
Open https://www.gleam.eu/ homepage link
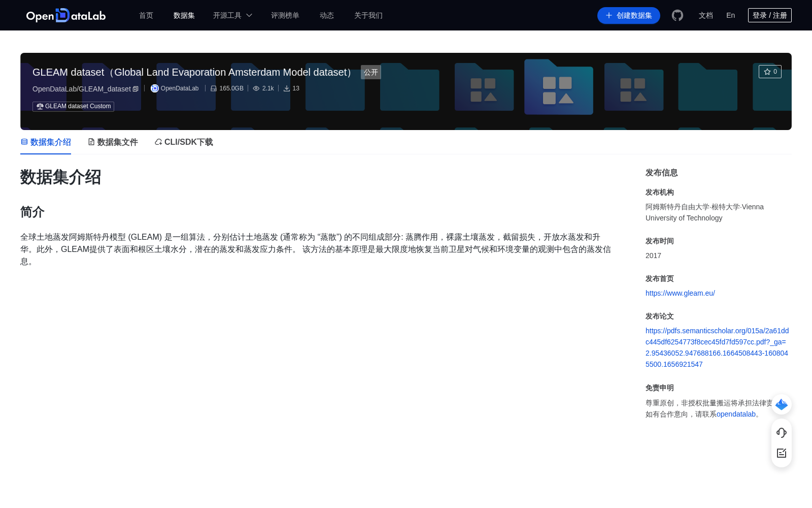tap(680, 293)
